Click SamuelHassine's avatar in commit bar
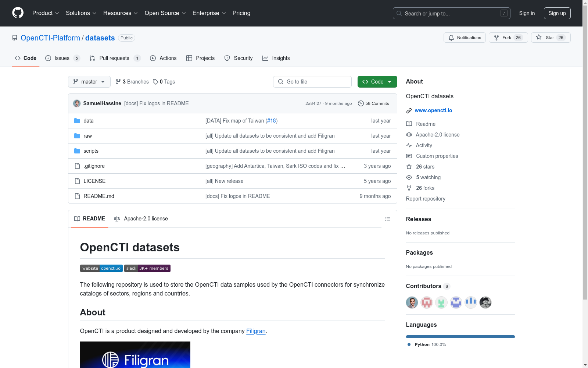This screenshot has height=368, width=588. [77, 103]
